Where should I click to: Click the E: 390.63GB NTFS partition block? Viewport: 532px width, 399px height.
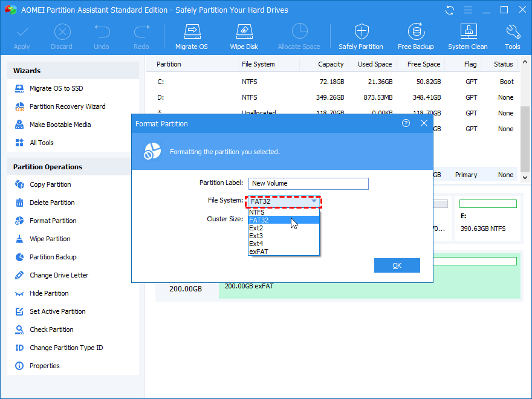click(x=488, y=218)
